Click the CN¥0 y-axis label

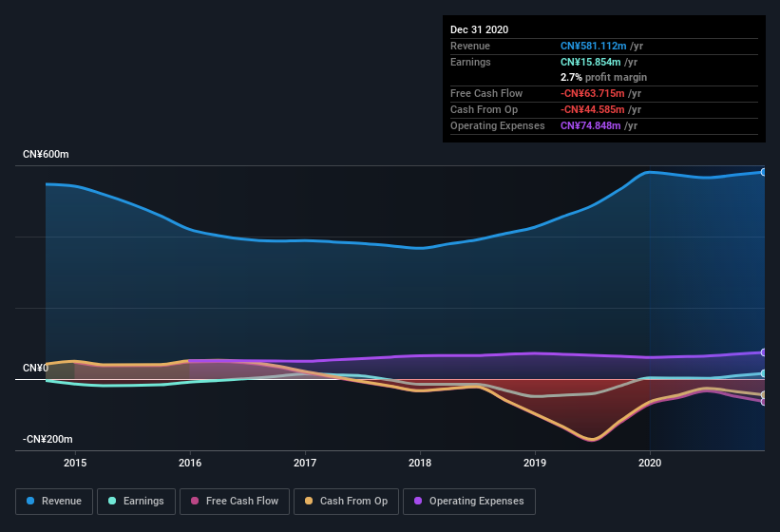(x=35, y=368)
